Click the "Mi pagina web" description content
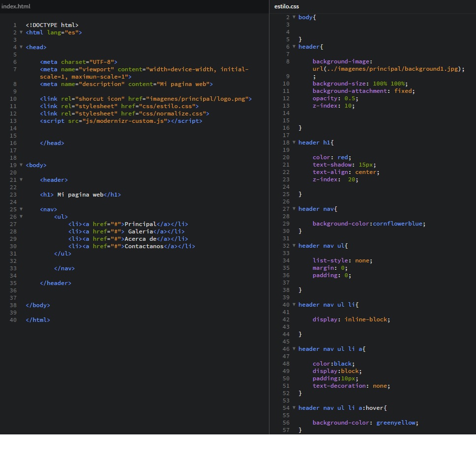The image size is (476, 458). 182,84
